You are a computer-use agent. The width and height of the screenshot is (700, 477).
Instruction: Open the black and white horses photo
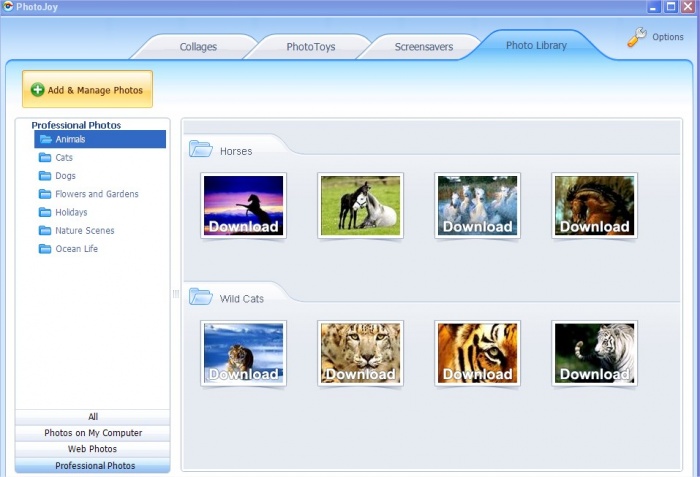pos(360,205)
